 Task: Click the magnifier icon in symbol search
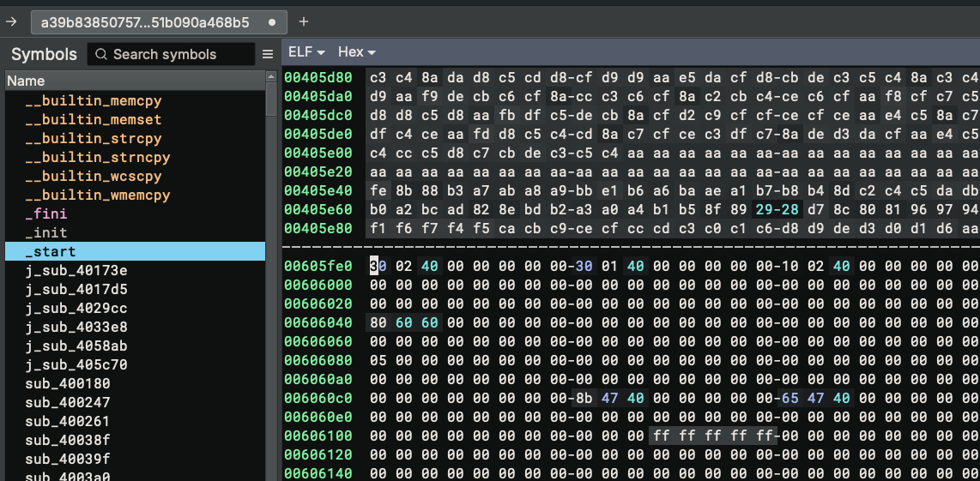pyautogui.click(x=100, y=54)
